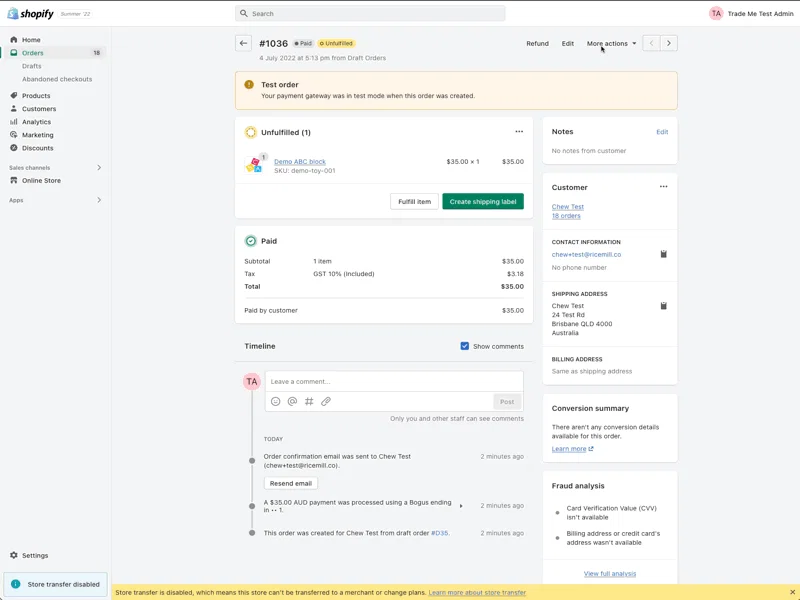Go to previous order arrow
The width and height of the screenshot is (800, 600).
(x=651, y=43)
